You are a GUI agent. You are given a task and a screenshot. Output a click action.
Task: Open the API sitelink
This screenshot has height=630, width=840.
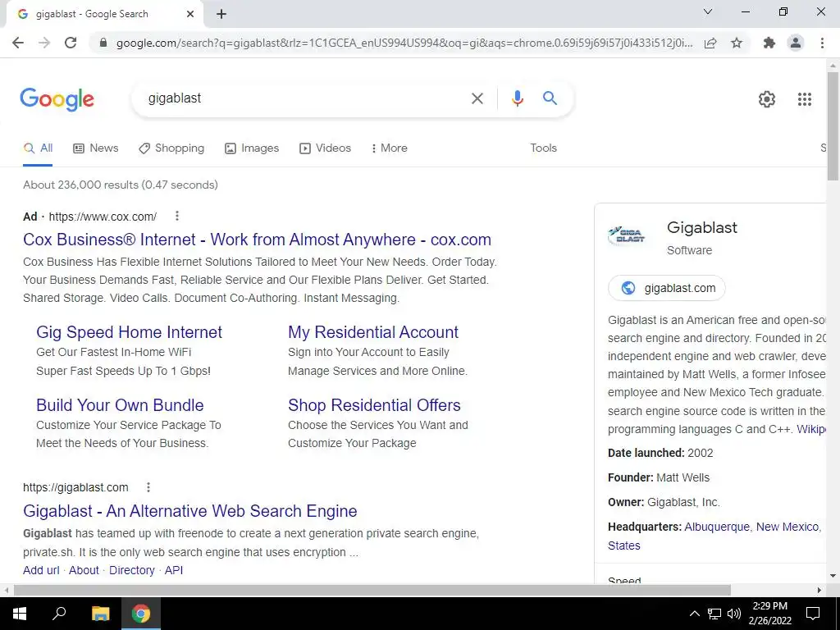tap(174, 571)
